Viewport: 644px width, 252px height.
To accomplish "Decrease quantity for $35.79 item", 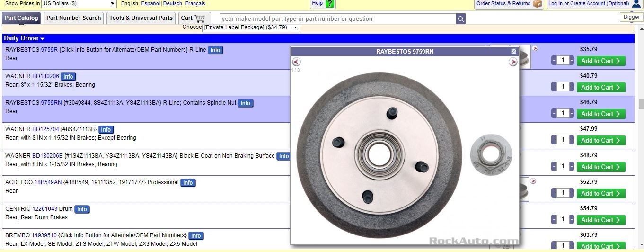I will [554, 61].
